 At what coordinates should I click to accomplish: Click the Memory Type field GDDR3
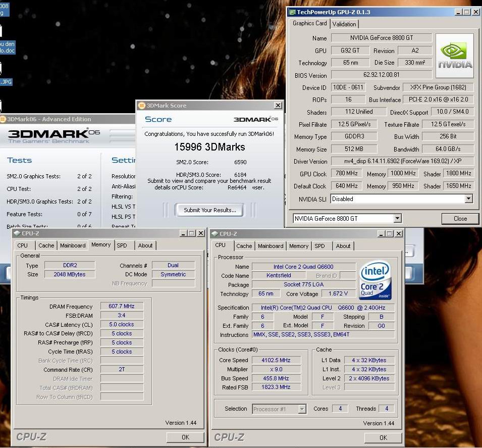point(354,136)
